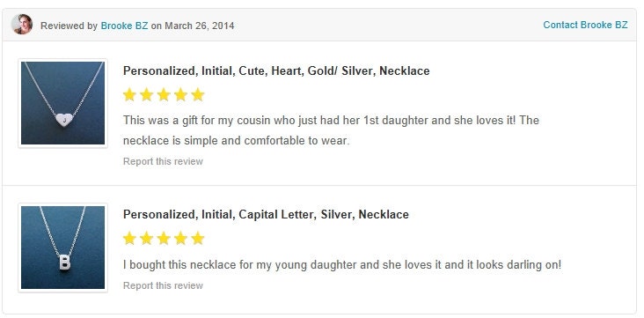This screenshot has width=644, height=318.
Task: Click fifth star of letter necklace rating
Action: [198, 238]
